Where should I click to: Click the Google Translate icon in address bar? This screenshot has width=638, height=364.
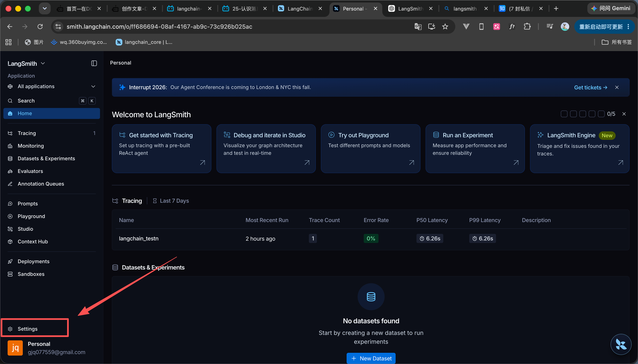[x=418, y=27]
